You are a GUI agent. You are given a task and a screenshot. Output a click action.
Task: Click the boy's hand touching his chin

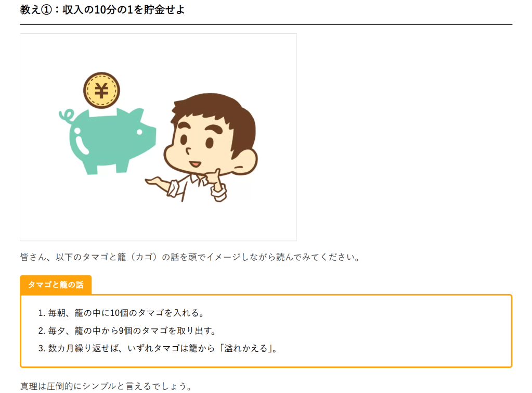pyautogui.click(x=217, y=186)
